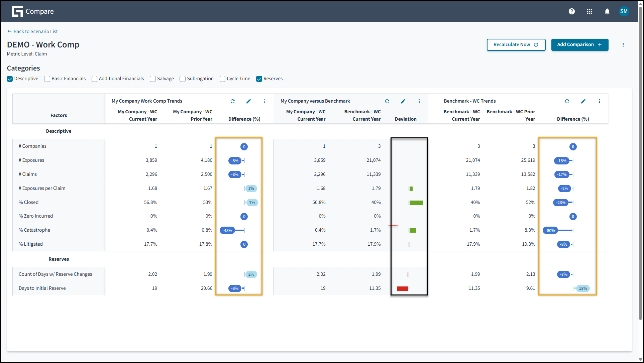
Task: Edit My Company Work Comp Trends comparison
Action: (248, 101)
